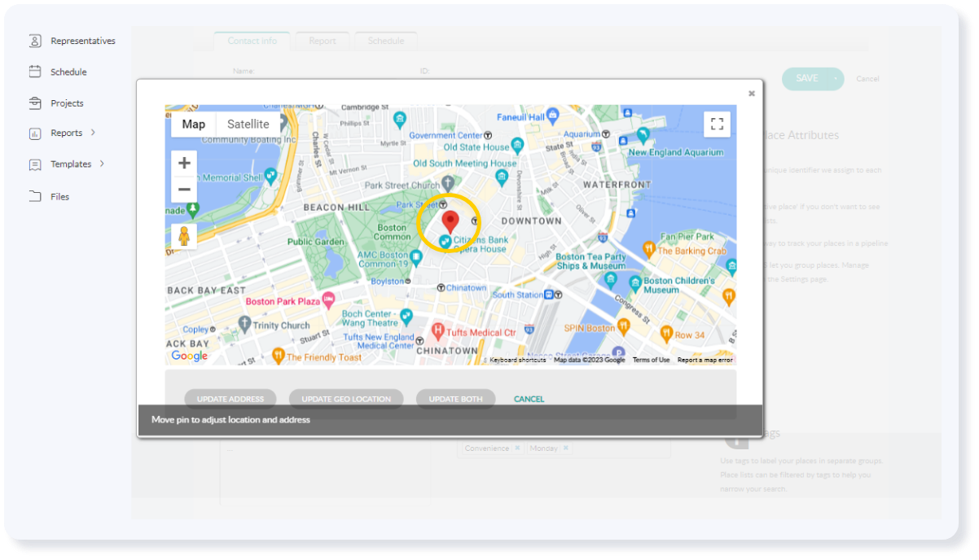This screenshot has width=979, height=560.
Task: Open the Contact Info tab
Action: pyautogui.click(x=252, y=41)
